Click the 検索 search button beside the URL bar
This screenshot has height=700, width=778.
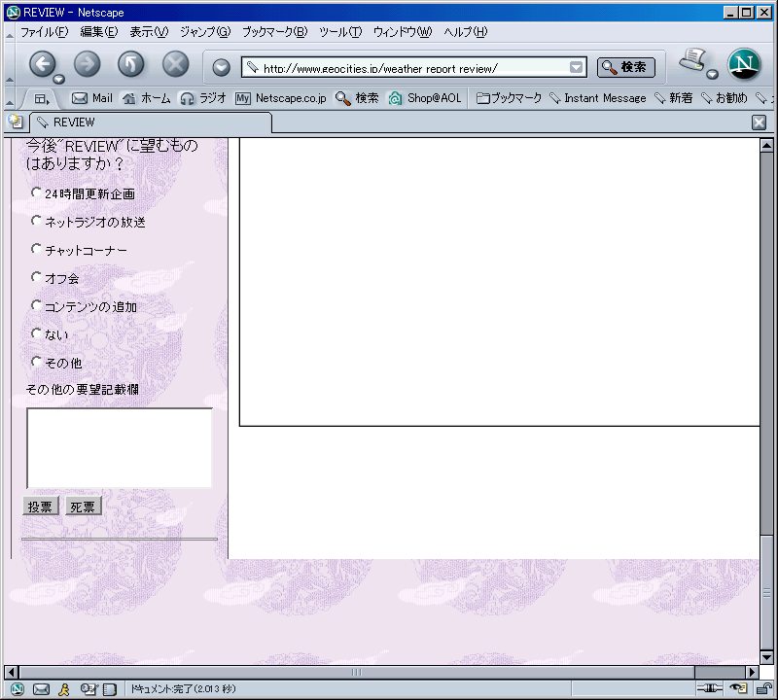(x=626, y=67)
